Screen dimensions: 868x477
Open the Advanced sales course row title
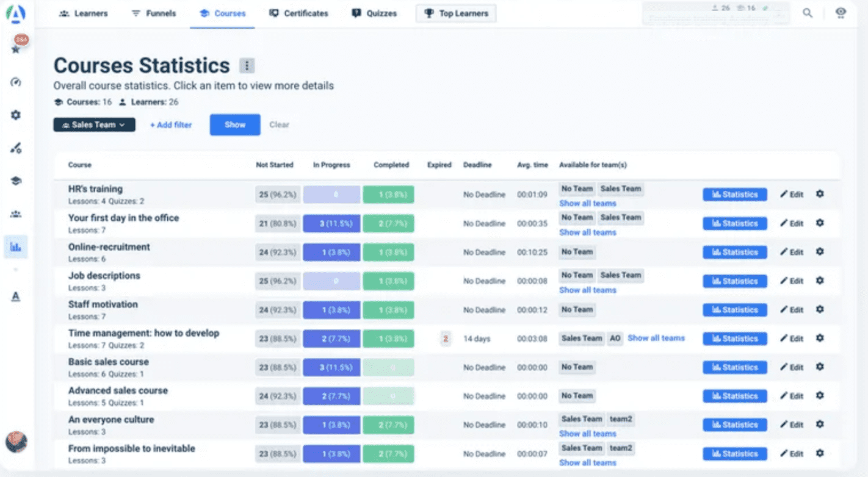[118, 390]
